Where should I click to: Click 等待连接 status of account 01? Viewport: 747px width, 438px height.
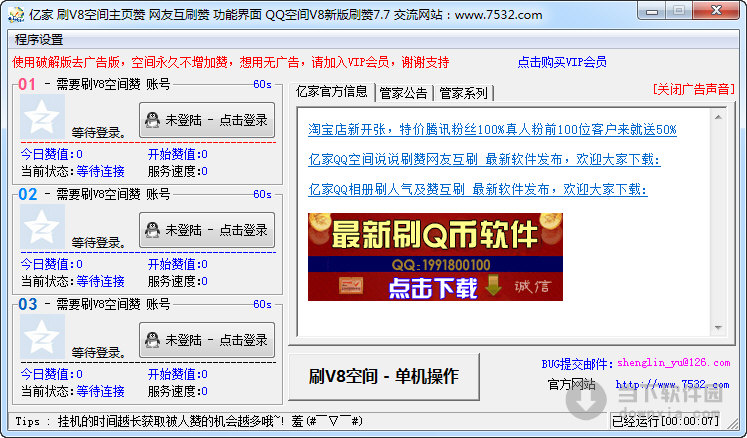[x=101, y=172]
